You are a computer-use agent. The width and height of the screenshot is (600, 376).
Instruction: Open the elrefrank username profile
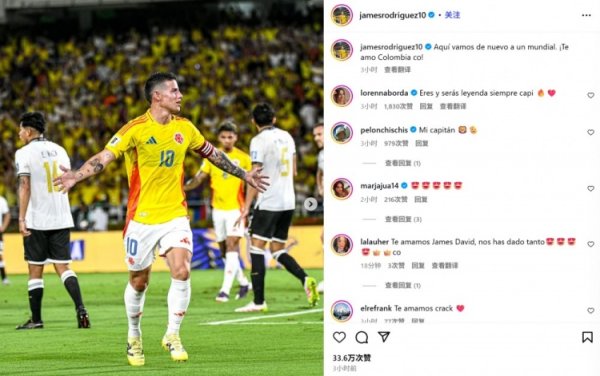pos(376,308)
